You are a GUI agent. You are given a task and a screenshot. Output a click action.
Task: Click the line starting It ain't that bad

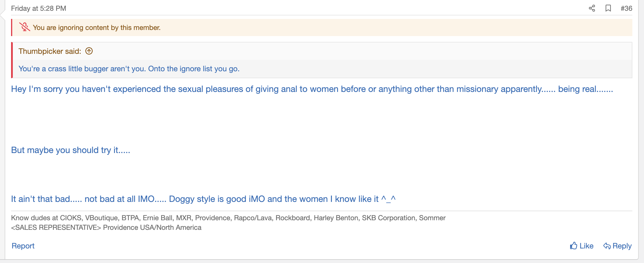[x=203, y=199]
